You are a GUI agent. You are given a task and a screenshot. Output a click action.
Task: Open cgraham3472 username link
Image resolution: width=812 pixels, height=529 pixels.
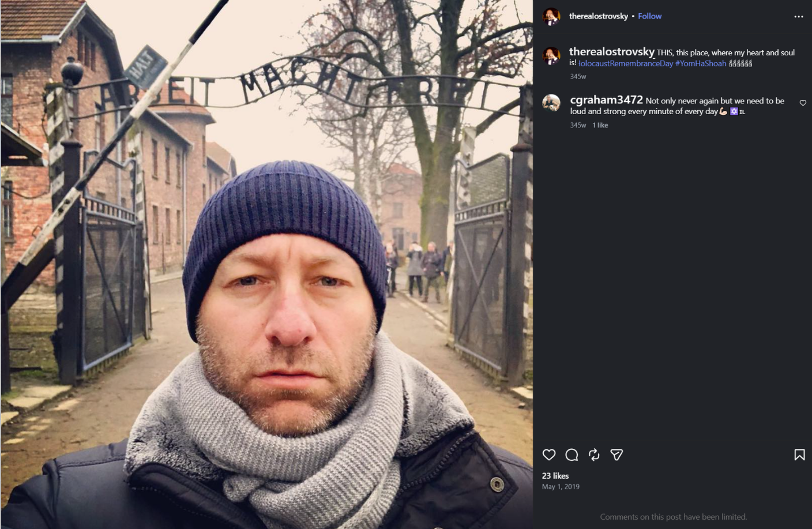[x=606, y=100]
